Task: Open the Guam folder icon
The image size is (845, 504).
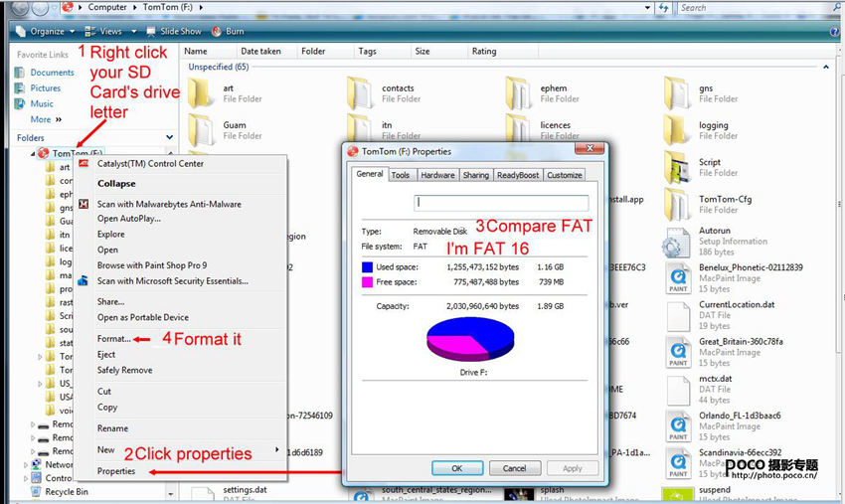Action: coord(201,130)
